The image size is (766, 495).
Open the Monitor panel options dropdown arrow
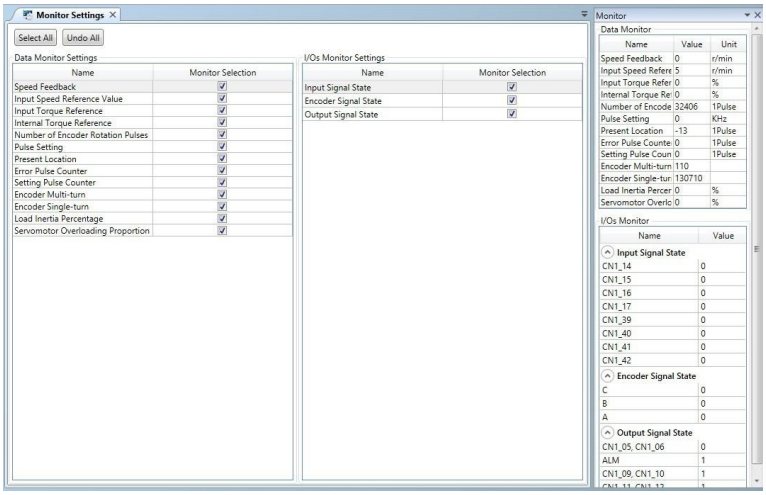(x=747, y=15)
